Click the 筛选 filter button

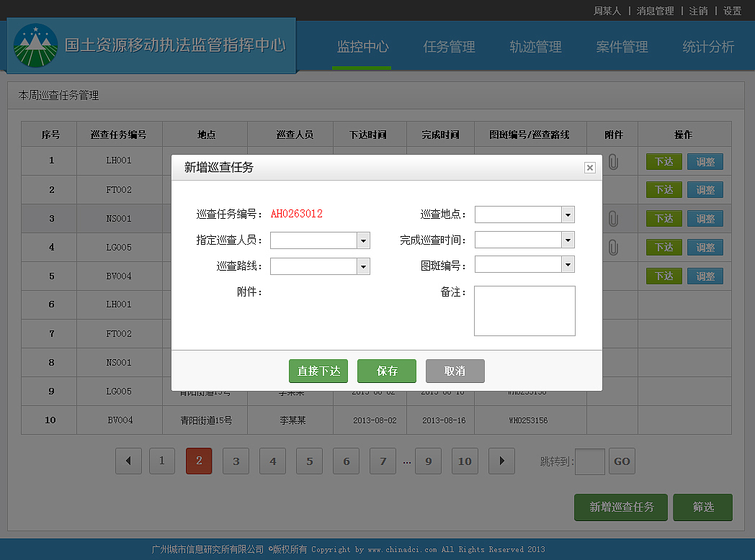tap(702, 507)
